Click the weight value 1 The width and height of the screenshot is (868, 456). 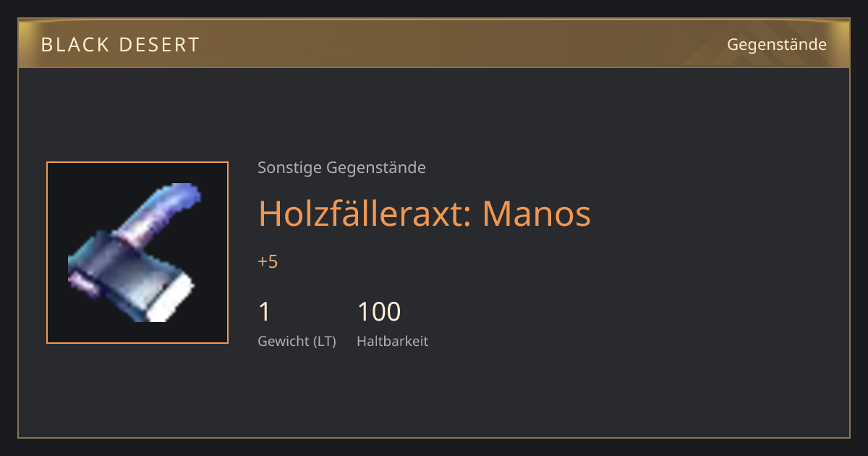[265, 312]
